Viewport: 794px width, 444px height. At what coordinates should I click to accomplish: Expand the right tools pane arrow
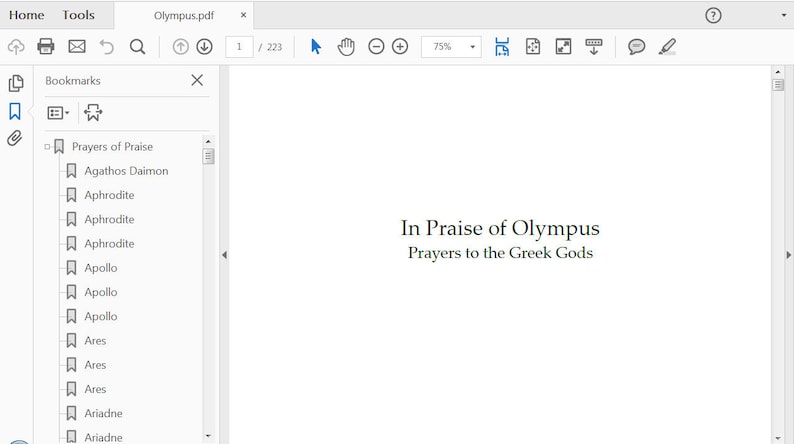(788, 255)
